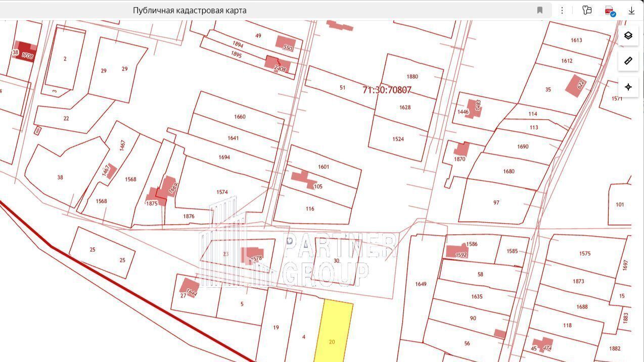Select the dark red building 1708

tap(26, 52)
